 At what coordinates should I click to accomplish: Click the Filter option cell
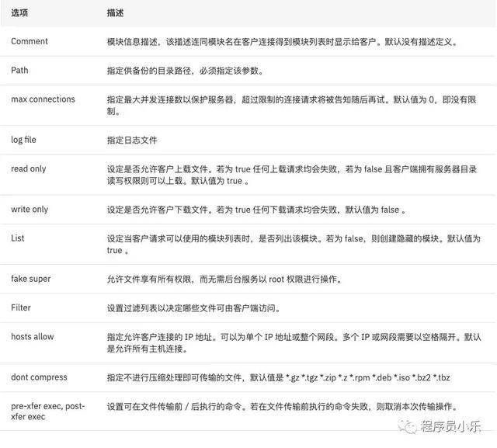21,307
